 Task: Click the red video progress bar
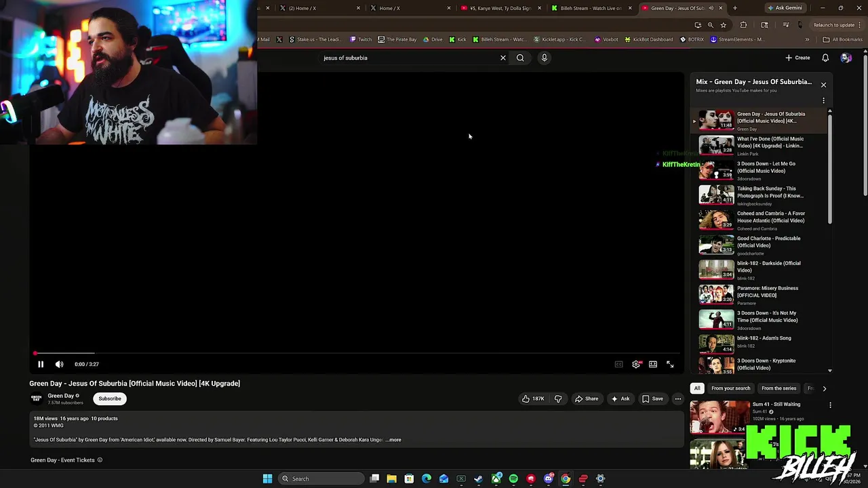tap(356, 353)
